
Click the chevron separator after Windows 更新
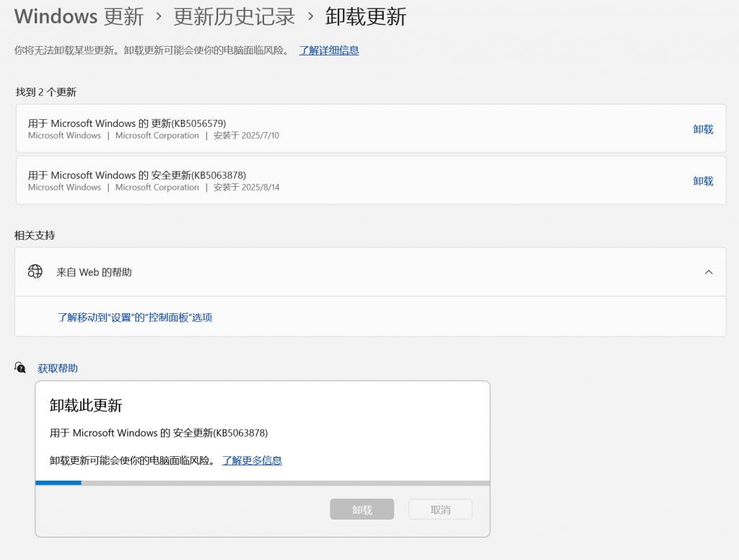[159, 17]
